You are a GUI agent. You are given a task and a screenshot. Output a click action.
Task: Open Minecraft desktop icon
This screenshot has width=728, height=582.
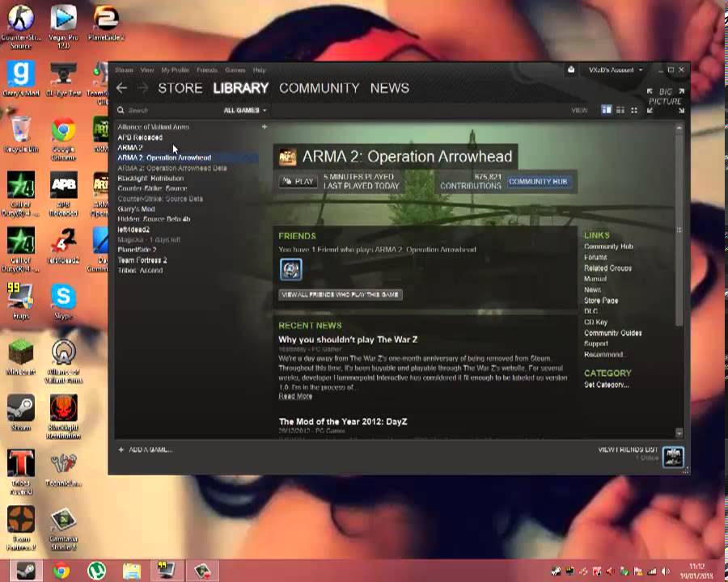coord(21,356)
